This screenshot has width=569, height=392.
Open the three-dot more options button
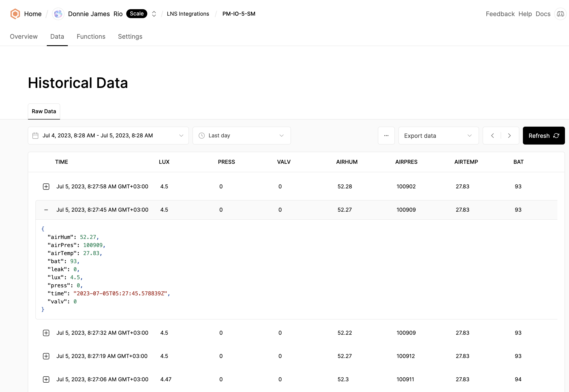point(386,136)
